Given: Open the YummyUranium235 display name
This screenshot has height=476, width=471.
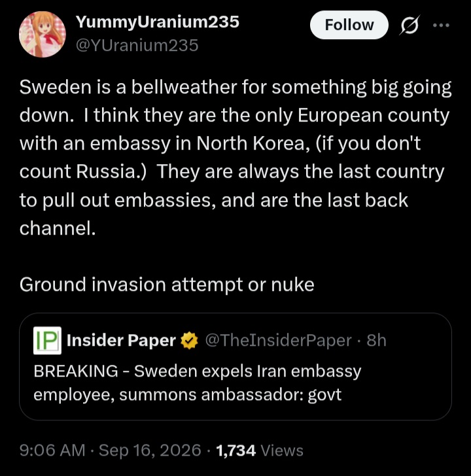Looking at the screenshot, I should click(x=157, y=22).
